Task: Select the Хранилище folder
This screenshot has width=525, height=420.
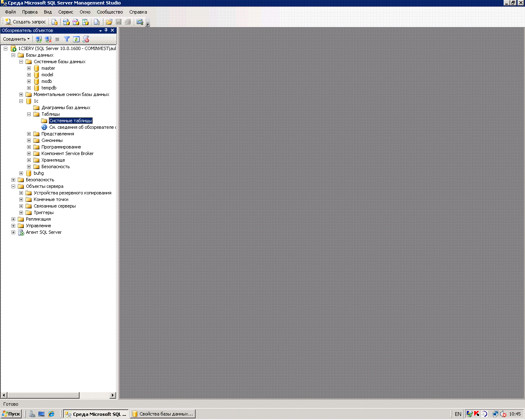Action: pos(53,160)
